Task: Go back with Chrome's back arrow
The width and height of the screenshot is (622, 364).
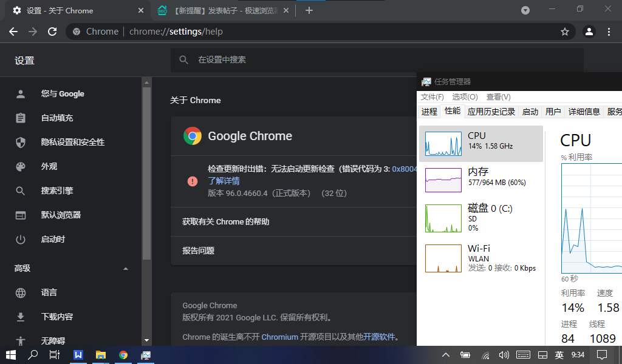Action: tap(13, 32)
